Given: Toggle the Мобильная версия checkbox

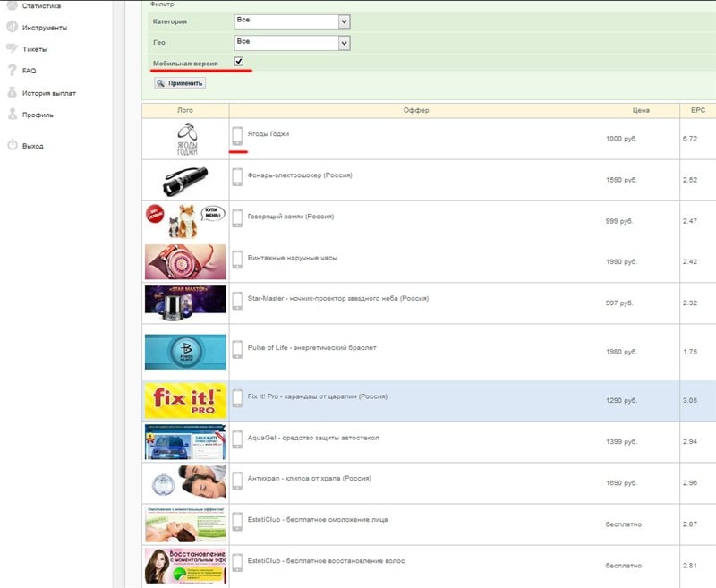Looking at the screenshot, I should point(238,61).
